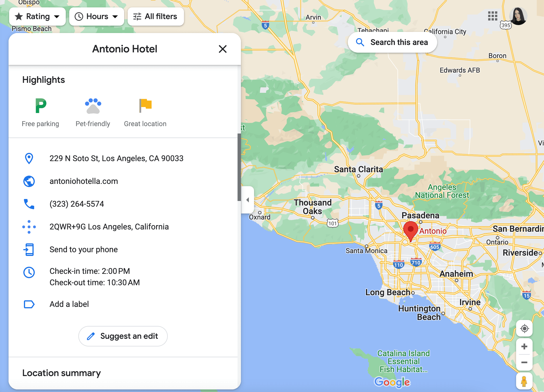Zoom in on the map

[524, 346]
